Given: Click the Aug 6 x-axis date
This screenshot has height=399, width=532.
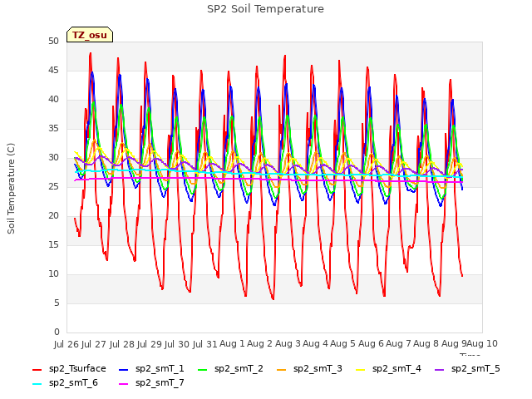Looking at the screenshot, I should [x=371, y=344].
